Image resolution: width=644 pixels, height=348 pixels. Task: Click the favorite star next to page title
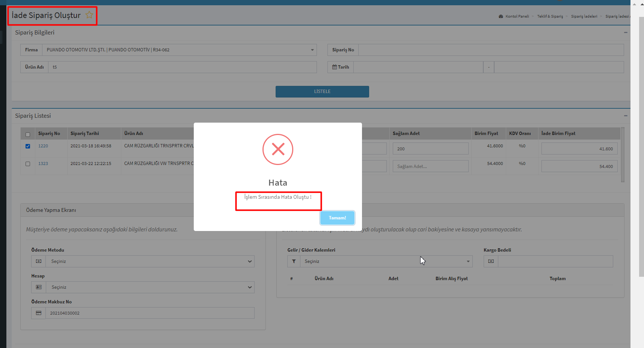pos(89,15)
